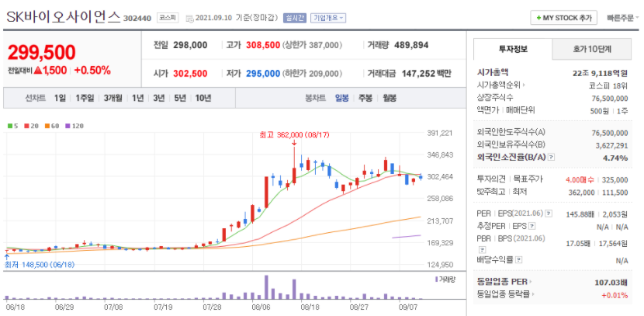Click the stock code 302440
Image resolution: width=644 pixels, height=316 pixels.
coord(137,19)
